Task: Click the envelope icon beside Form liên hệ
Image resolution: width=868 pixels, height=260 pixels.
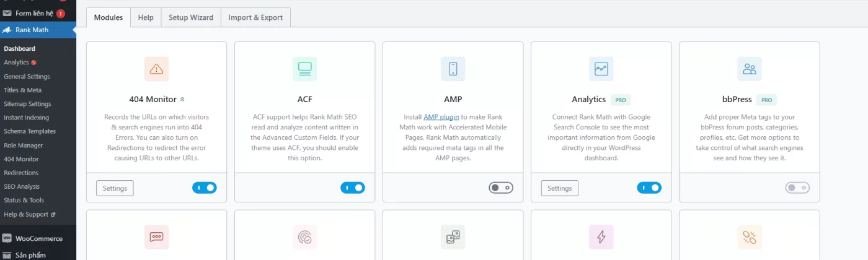Action: point(7,13)
